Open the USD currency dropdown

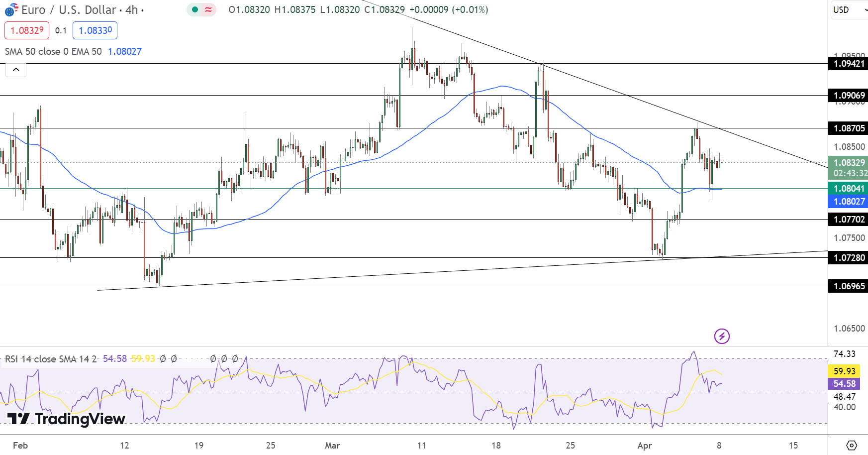click(x=849, y=9)
